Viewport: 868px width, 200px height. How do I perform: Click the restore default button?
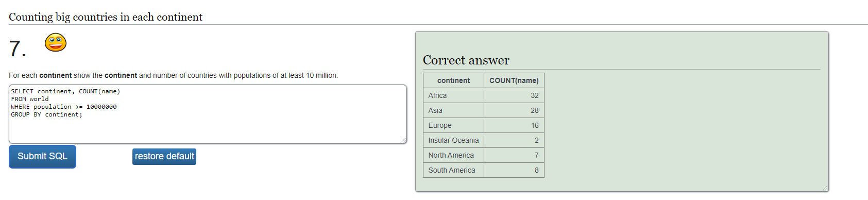click(164, 157)
